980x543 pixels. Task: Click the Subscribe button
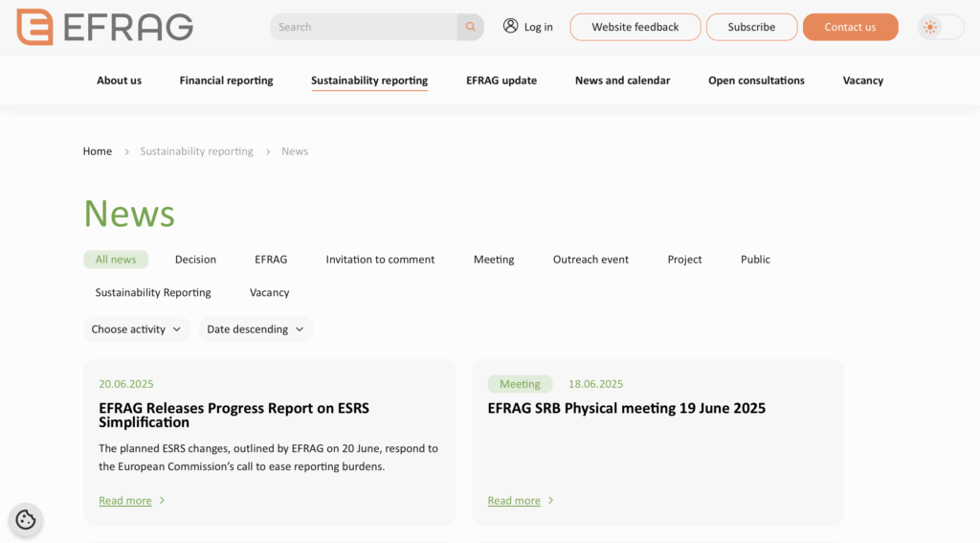pyautogui.click(x=751, y=27)
